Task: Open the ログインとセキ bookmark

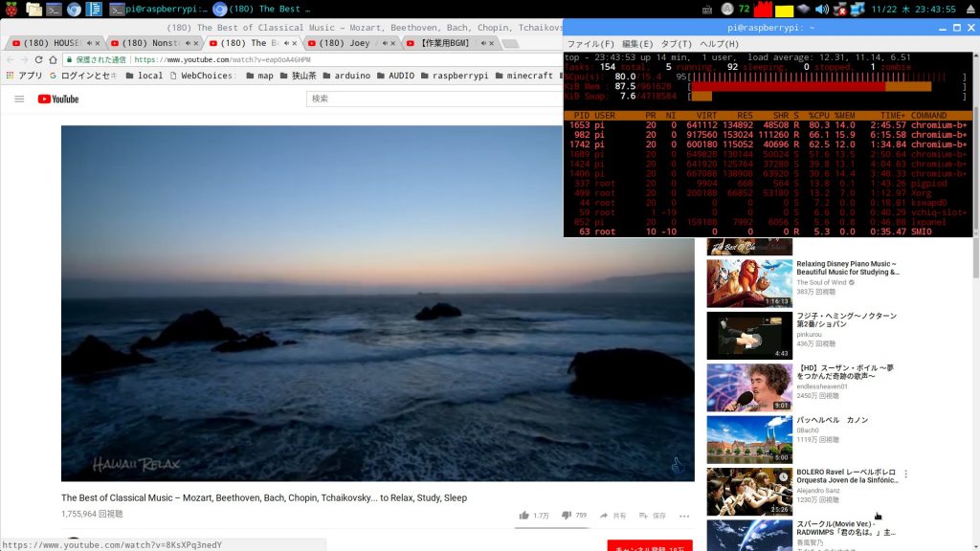Action: (x=83, y=76)
